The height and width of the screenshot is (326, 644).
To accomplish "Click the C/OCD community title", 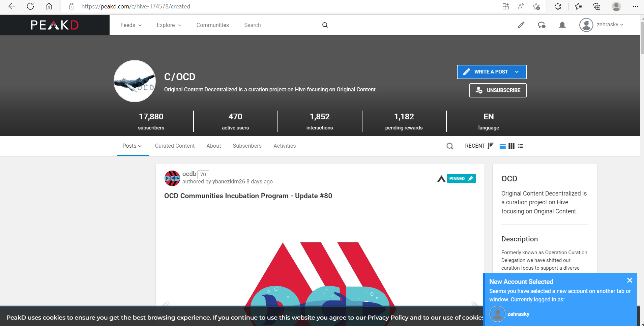I will pyautogui.click(x=180, y=77).
